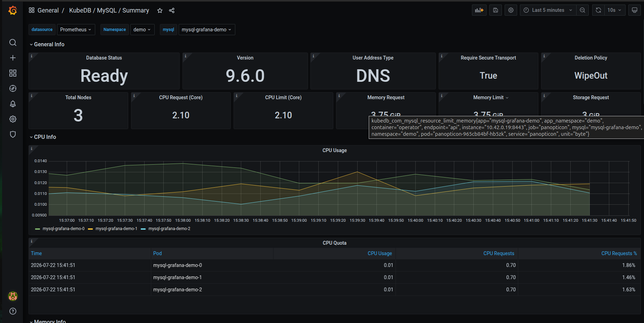The width and height of the screenshot is (644, 323).
Task: Open the Prometheus datasource dropdown
Action: 76,30
